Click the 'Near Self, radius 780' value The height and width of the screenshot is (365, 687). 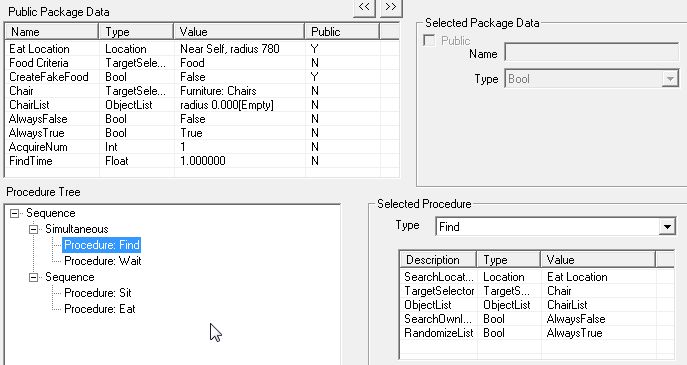click(x=230, y=49)
